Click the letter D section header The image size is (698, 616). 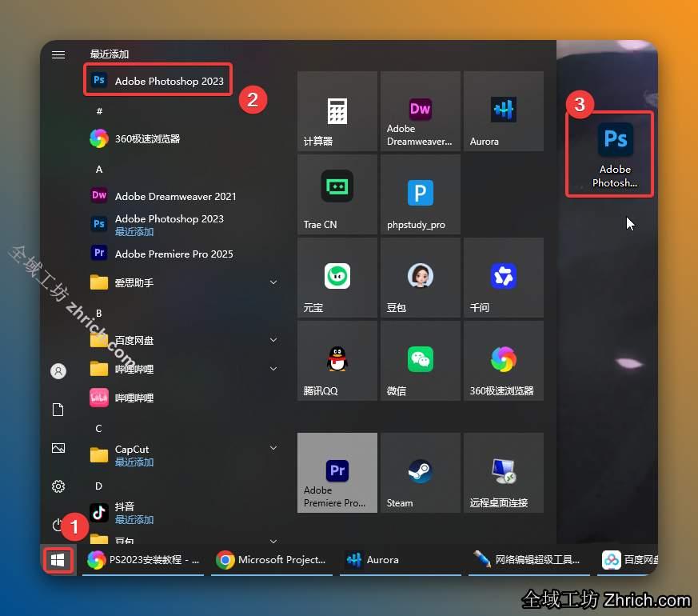[99, 486]
